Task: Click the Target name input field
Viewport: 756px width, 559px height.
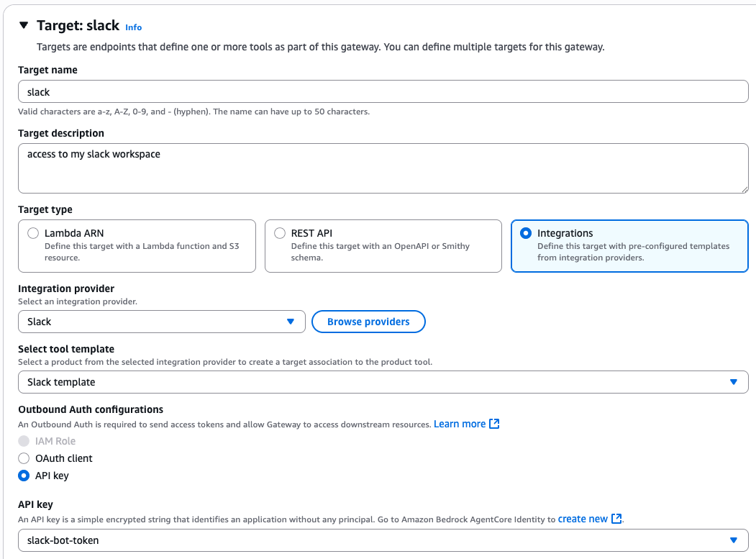Action: point(383,92)
